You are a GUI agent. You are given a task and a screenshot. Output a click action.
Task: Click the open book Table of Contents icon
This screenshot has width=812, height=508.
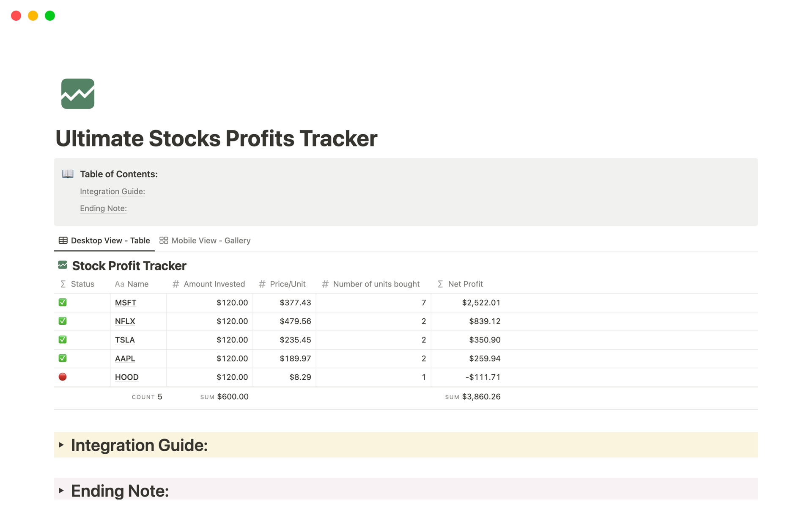[x=68, y=174]
